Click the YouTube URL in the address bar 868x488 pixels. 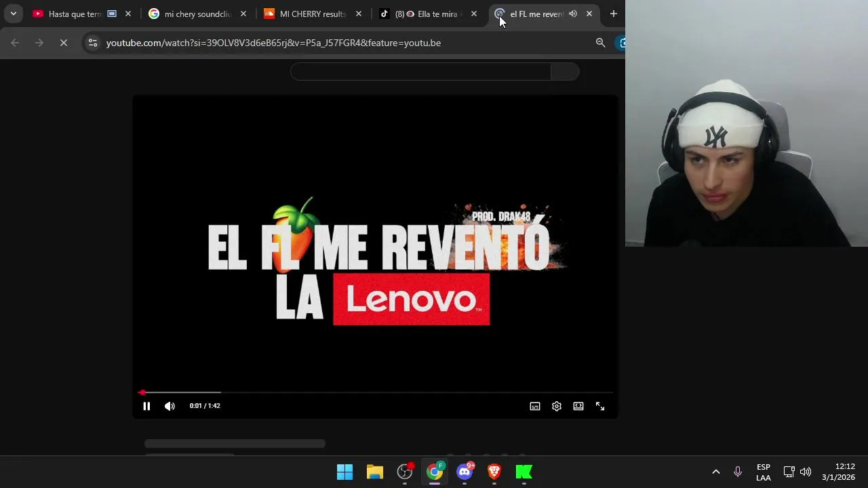pyautogui.click(x=273, y=43)
